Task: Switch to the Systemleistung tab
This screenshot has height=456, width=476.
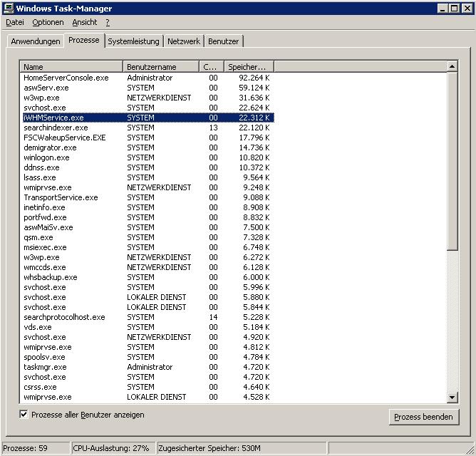Action: [133, 41]
